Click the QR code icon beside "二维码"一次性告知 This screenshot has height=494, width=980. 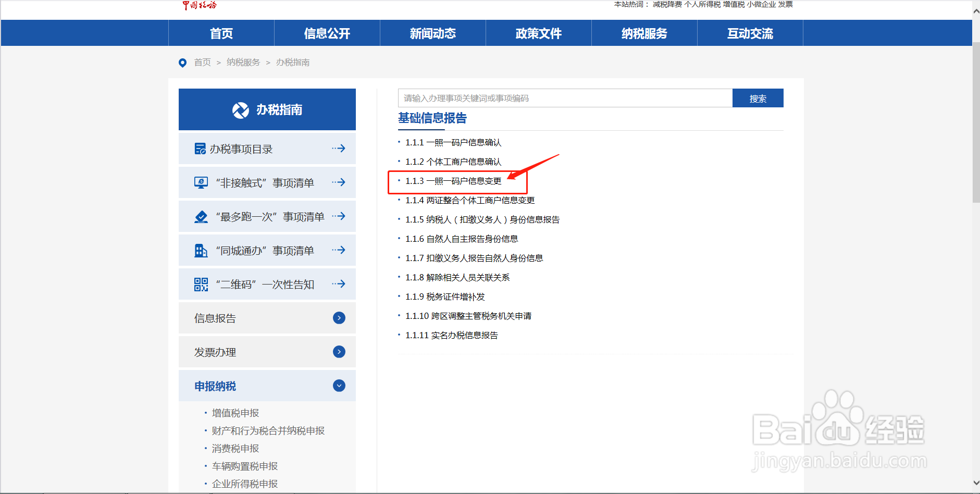201,285
